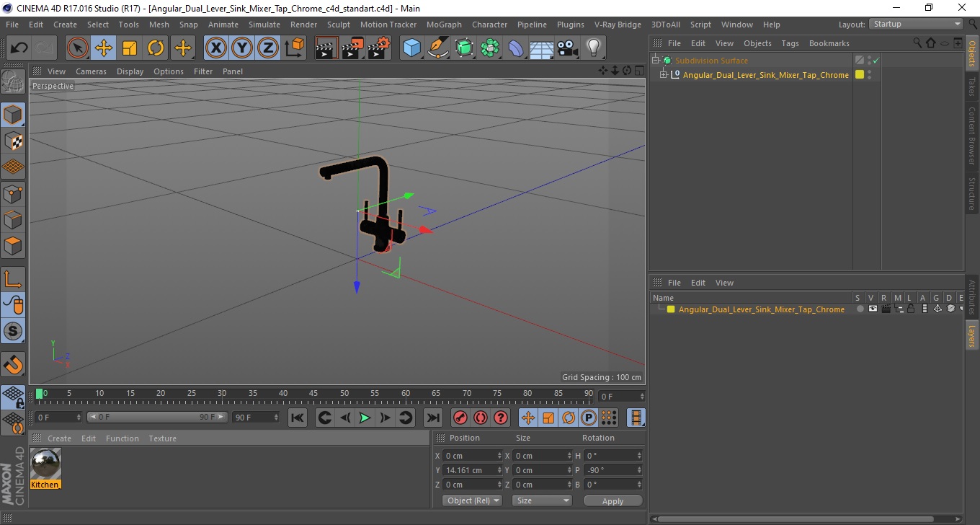Screen dimensions: 980x525
Task: Switch the coordinate system icon
Action: (x=294, y=48)
